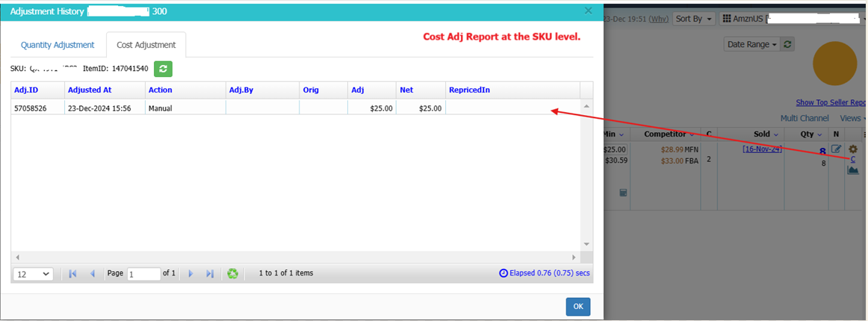Select the Cost Adjustment tab

click(146, 45)
